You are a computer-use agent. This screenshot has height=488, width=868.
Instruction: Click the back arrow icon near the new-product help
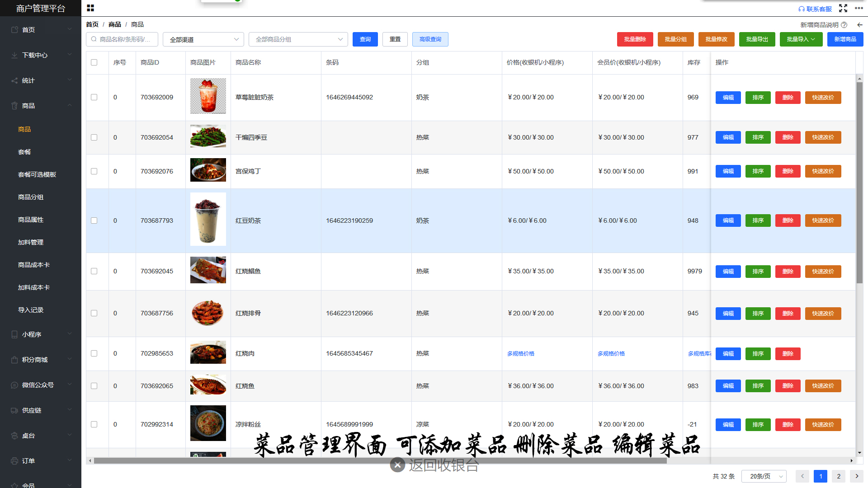coord(860,25)
